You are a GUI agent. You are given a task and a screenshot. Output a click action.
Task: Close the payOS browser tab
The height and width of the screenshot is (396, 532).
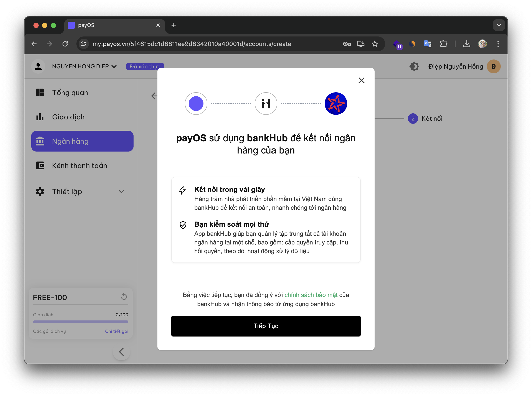click(158, 25)
